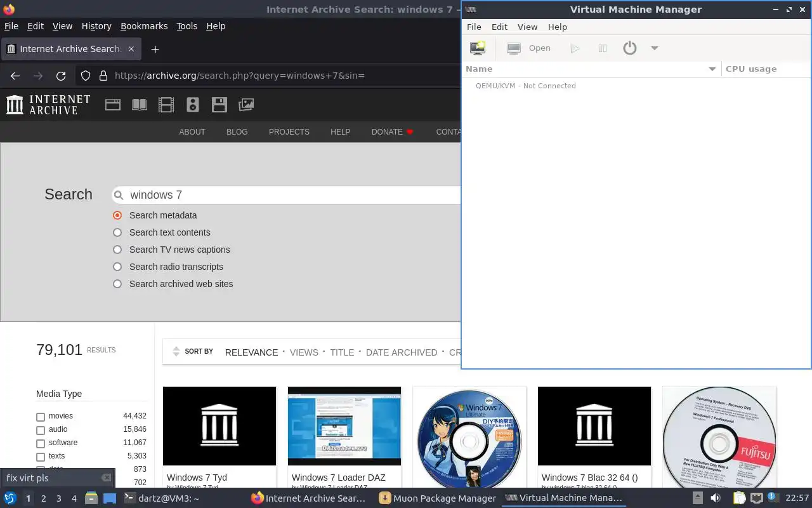Click the Open console button in Virtual Machine Manager
Screen dimensions: 812x508
(529, 48)
